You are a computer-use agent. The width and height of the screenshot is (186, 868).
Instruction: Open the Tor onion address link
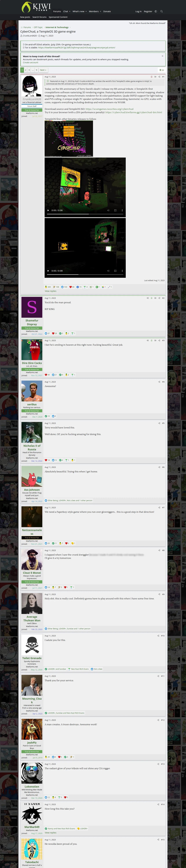pos(77,47)
